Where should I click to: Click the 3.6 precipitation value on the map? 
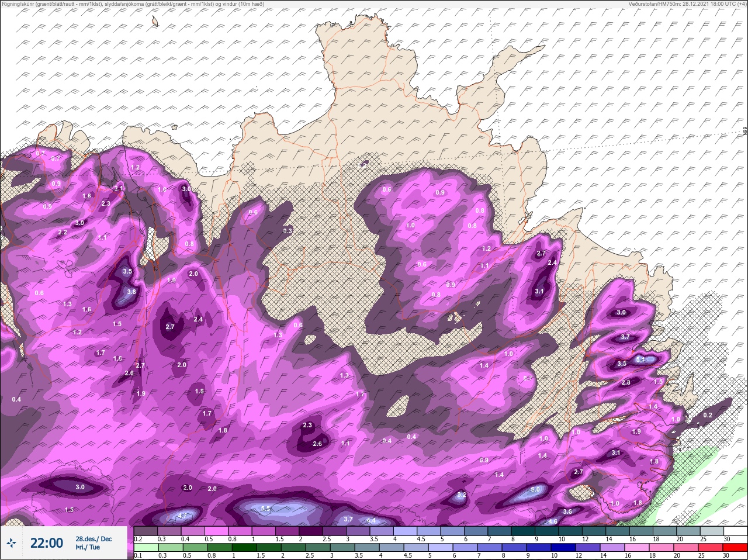[567, 511]
